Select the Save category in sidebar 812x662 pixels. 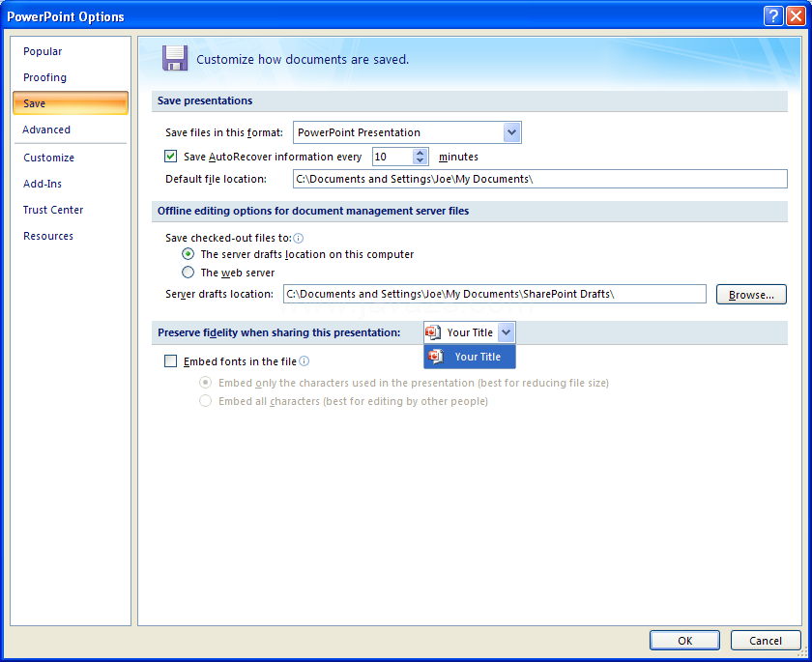(71, 103)
